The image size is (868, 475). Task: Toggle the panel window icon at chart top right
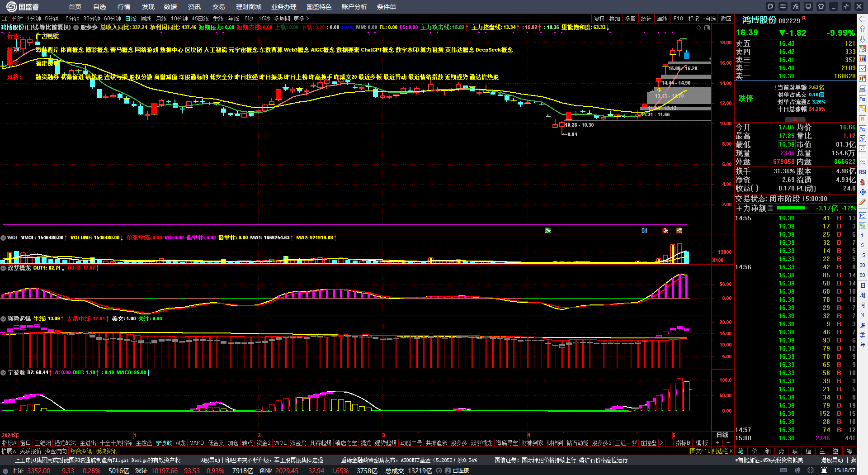click(x=707, y=28)
